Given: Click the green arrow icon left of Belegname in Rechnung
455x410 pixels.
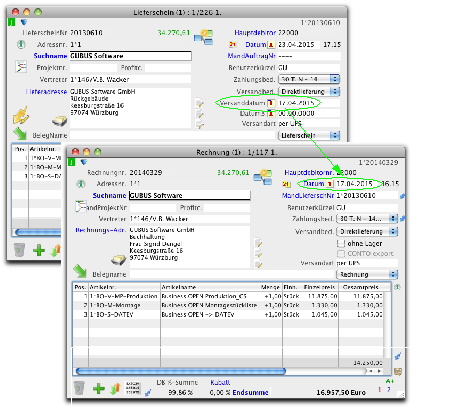Looking at the screenshot, I should pos(80,271).
